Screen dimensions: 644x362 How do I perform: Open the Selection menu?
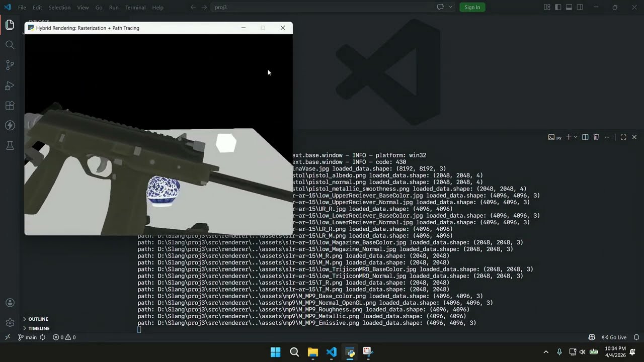coord(59,7)
